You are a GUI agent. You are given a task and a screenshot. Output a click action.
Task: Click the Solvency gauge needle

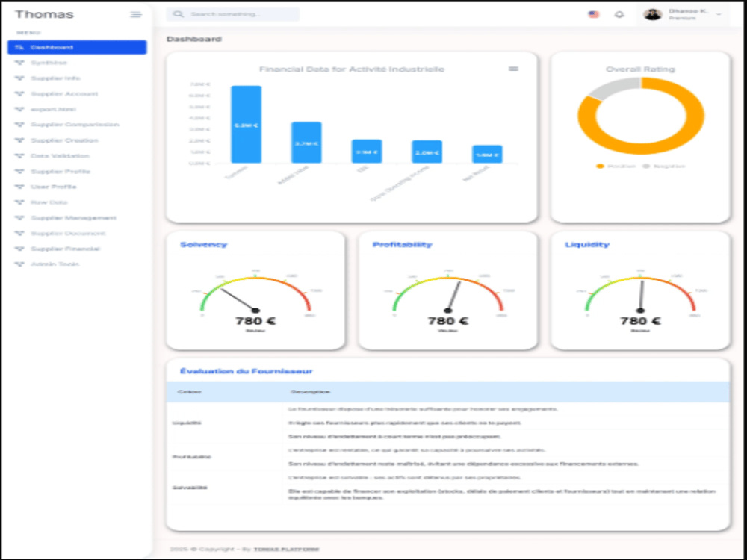click(239, 300)
